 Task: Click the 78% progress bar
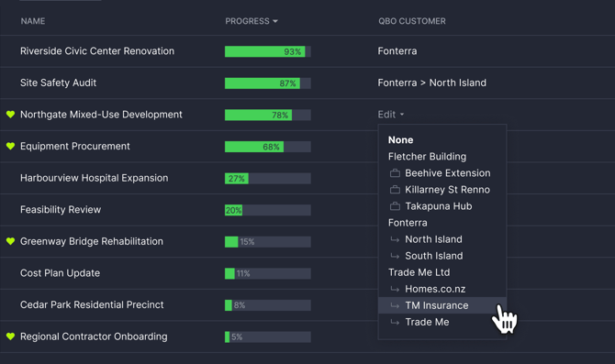tap(268, 115)
